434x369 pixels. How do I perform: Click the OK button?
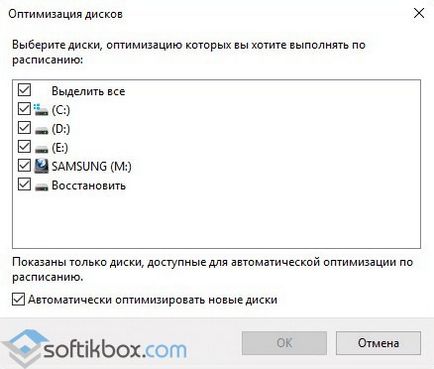pyautogui.click(x=284, y=343)
